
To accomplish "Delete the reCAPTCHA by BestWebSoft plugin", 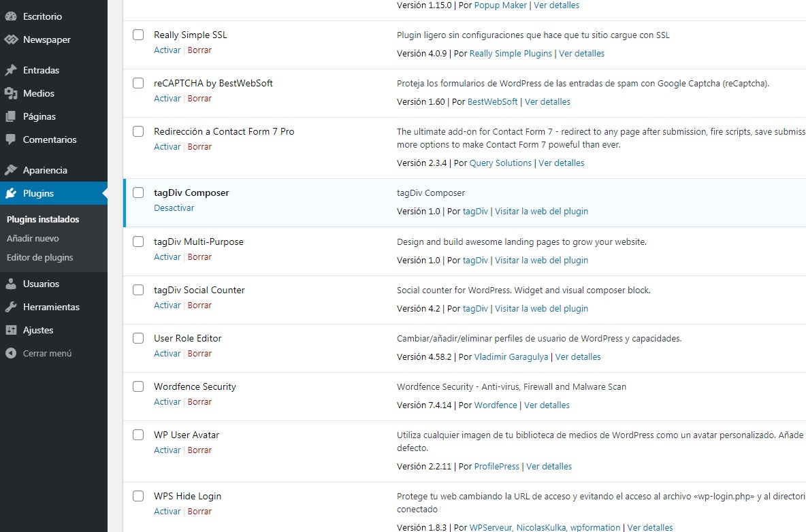I will coord(199,98).
